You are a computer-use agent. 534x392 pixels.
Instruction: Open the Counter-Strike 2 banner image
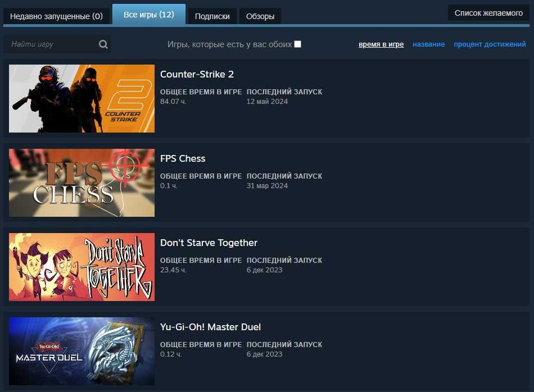[x=82, y=98]
